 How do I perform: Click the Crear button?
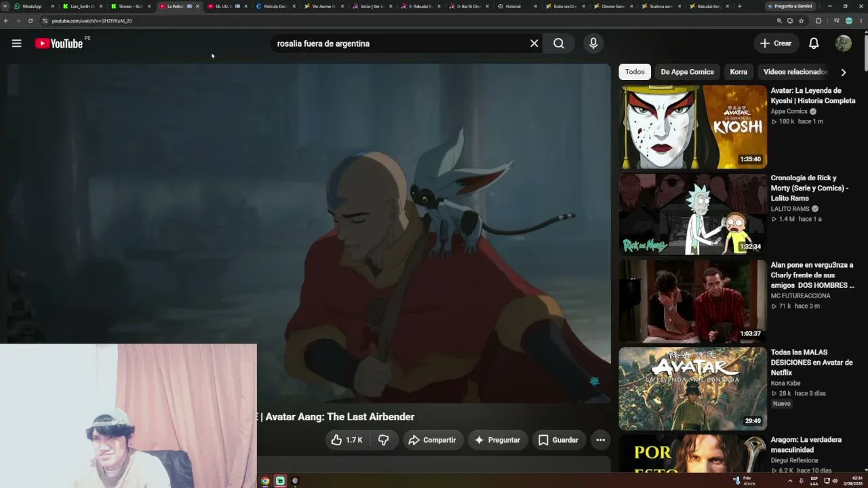click(775, 43)
